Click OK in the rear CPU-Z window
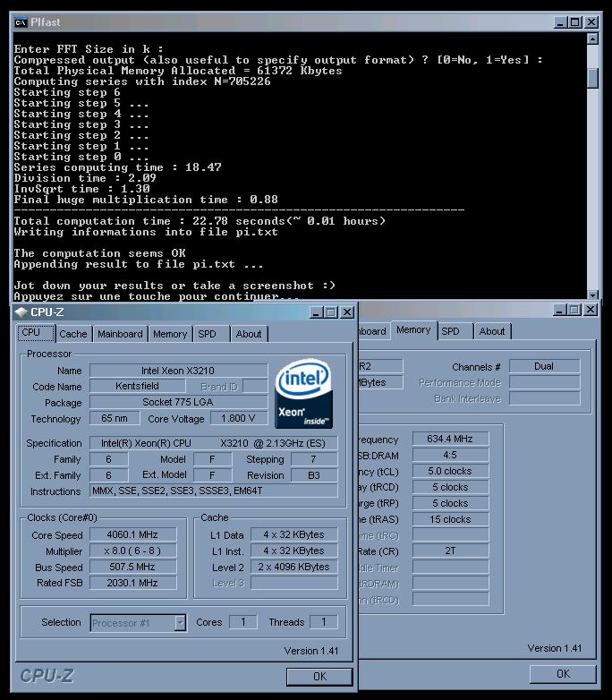The height and width of the screenshot is (700, 612). click(563, 674)
